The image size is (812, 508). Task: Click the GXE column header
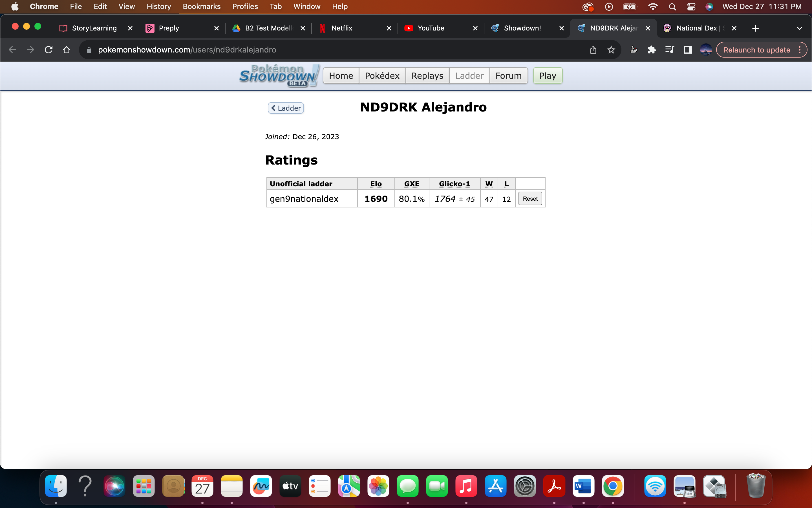412,184
